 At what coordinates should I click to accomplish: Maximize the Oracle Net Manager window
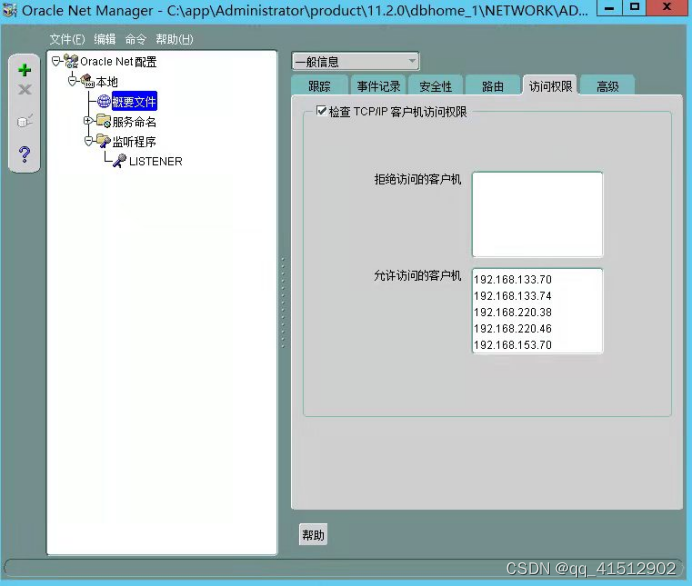pos(635,8)
